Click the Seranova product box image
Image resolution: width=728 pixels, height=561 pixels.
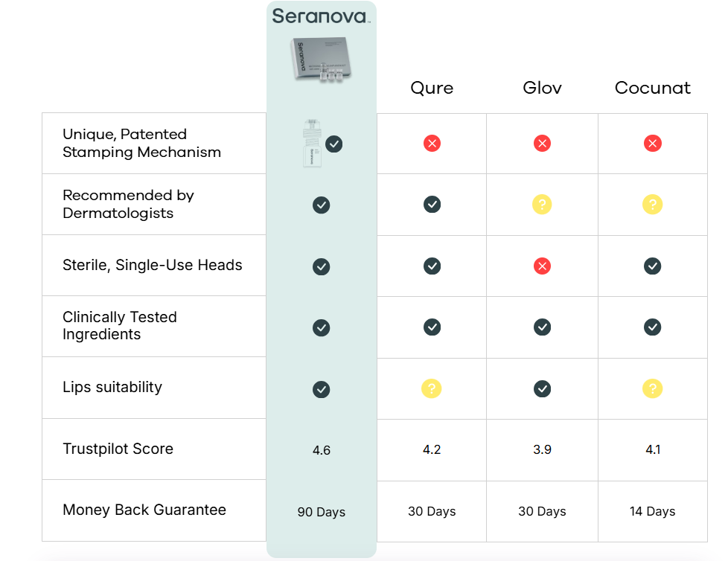tap(321, 61)
